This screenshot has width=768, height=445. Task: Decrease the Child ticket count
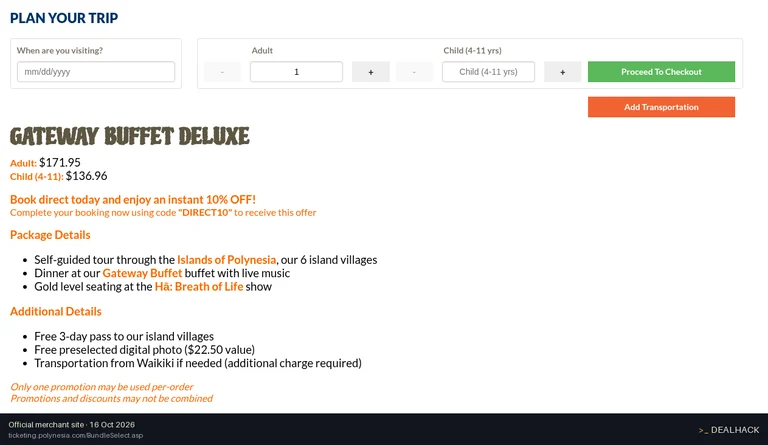[x=414, y=71]
